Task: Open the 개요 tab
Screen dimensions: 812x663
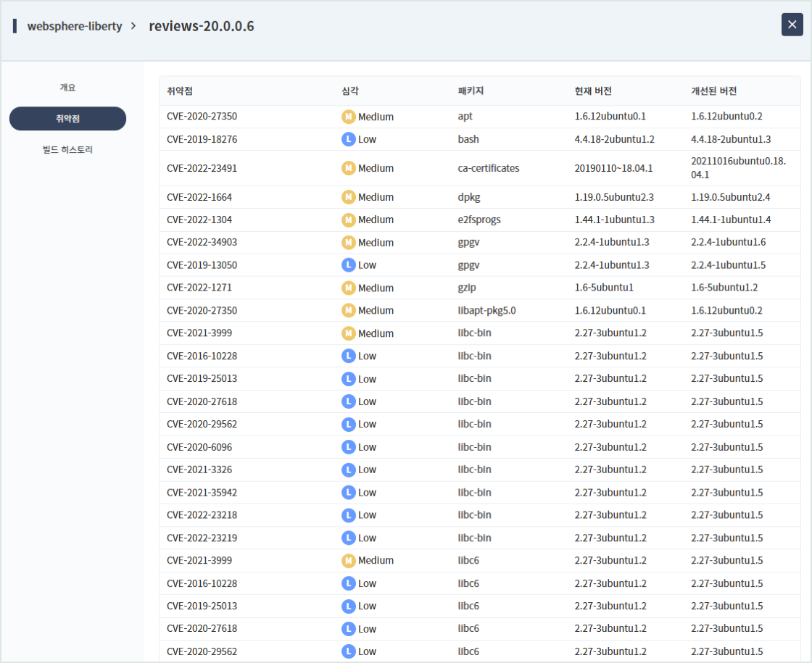Action: 67,88
